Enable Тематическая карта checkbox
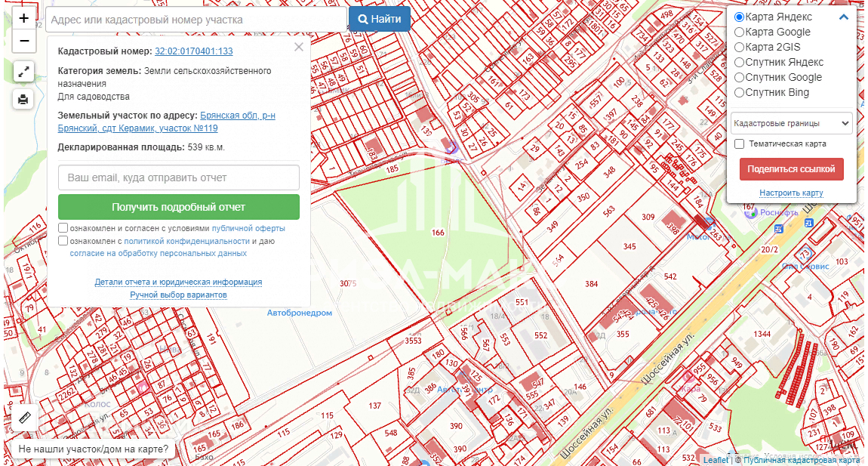 click(740, 144)
